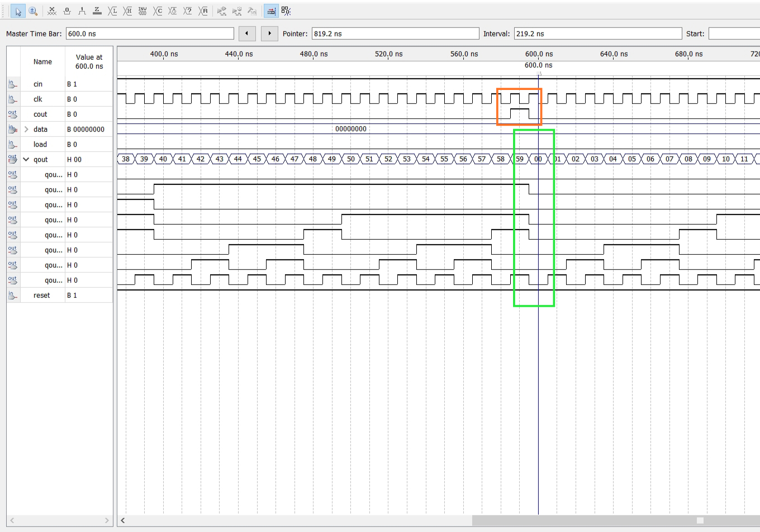Set signal to High Impedance (Z)
The width and height of the screenshot is (760, 532).
click(x=97, y=11)
